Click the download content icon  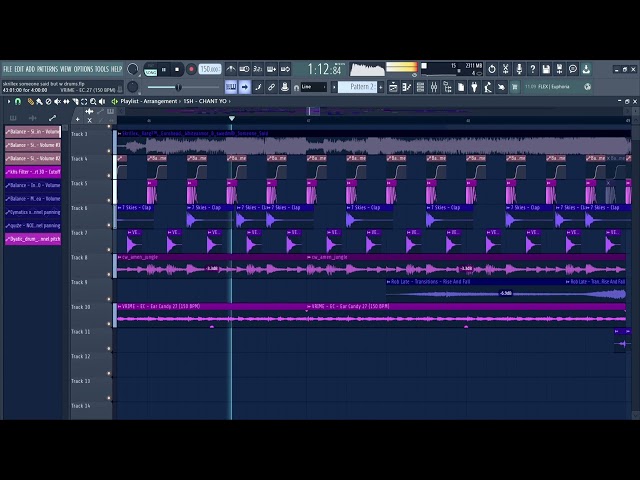pos(587,69)
